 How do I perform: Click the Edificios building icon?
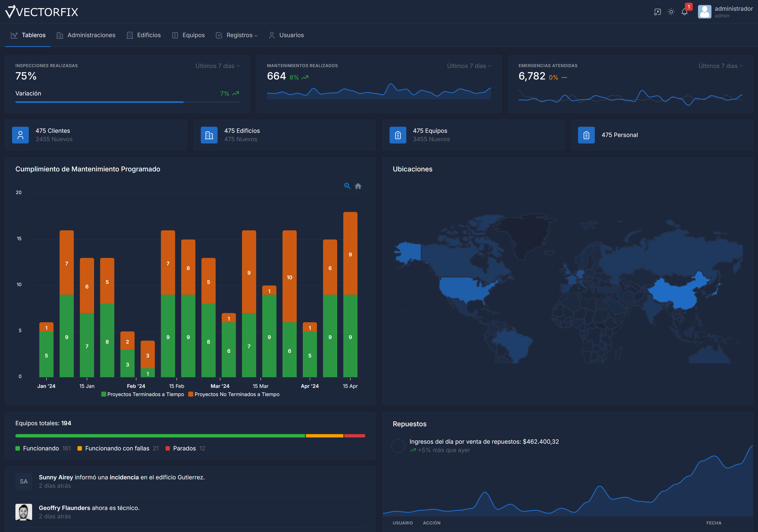tap(209, 135)
